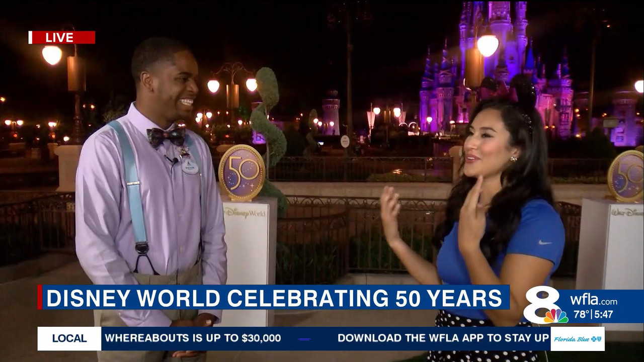644x362 pixels.
Task: Click the Florida Blue sponsor logo
Action: (x=577, y=339)
